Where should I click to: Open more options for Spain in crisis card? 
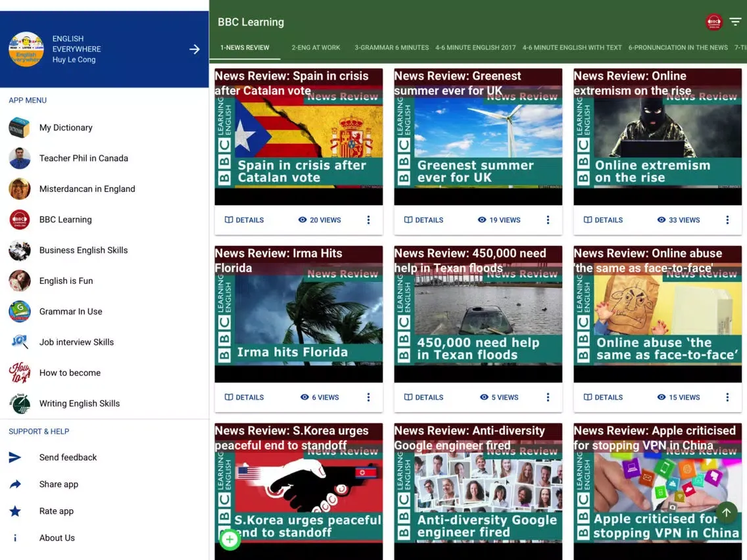pyautogui.click(x=368, y=220)
